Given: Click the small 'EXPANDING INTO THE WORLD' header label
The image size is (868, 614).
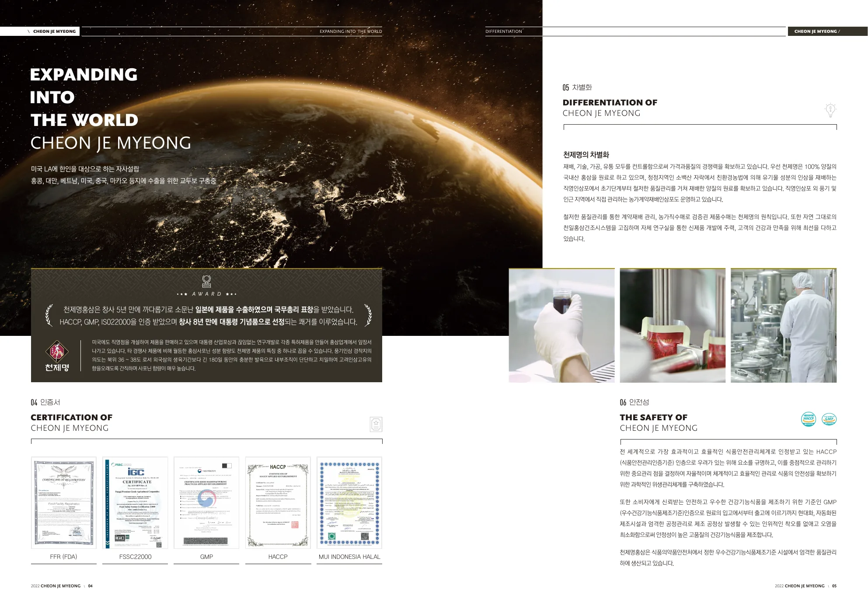Looking at the screenshot, I should (351, 31).
